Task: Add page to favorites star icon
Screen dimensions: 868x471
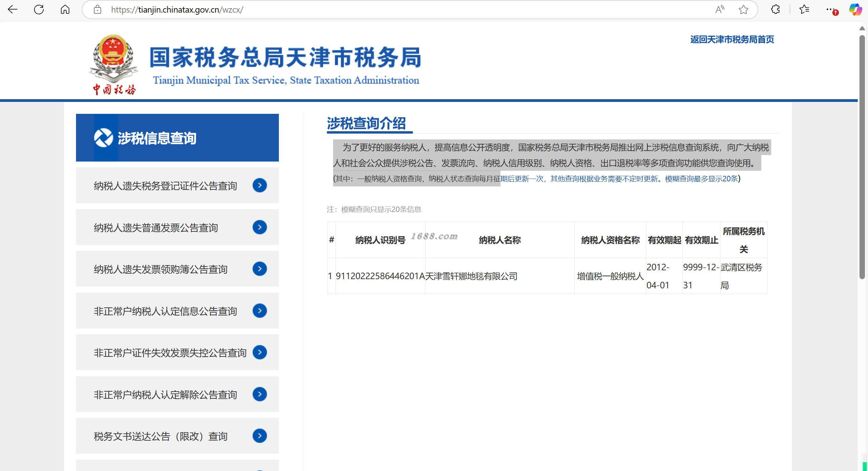Action: 743,10
